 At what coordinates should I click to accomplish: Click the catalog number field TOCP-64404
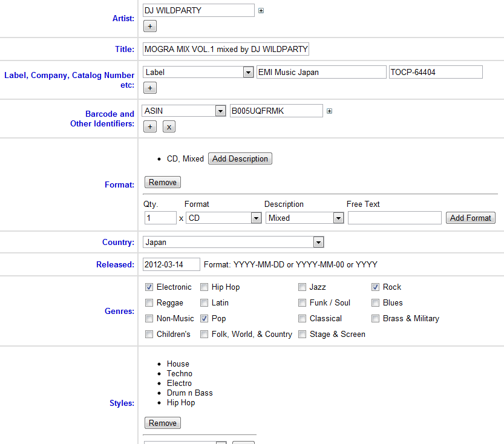click(x=436, y=73)
